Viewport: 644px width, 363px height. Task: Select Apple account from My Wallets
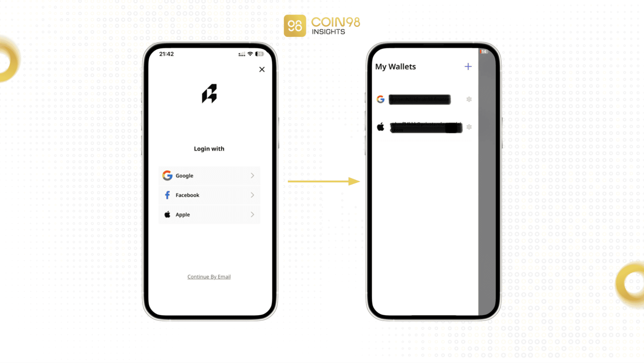tap(422, 127)
